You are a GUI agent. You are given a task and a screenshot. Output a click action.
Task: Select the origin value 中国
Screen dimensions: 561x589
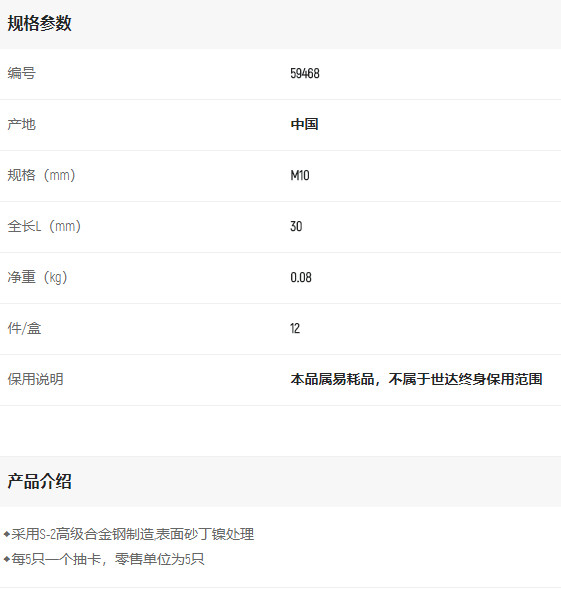click(304, 124)
